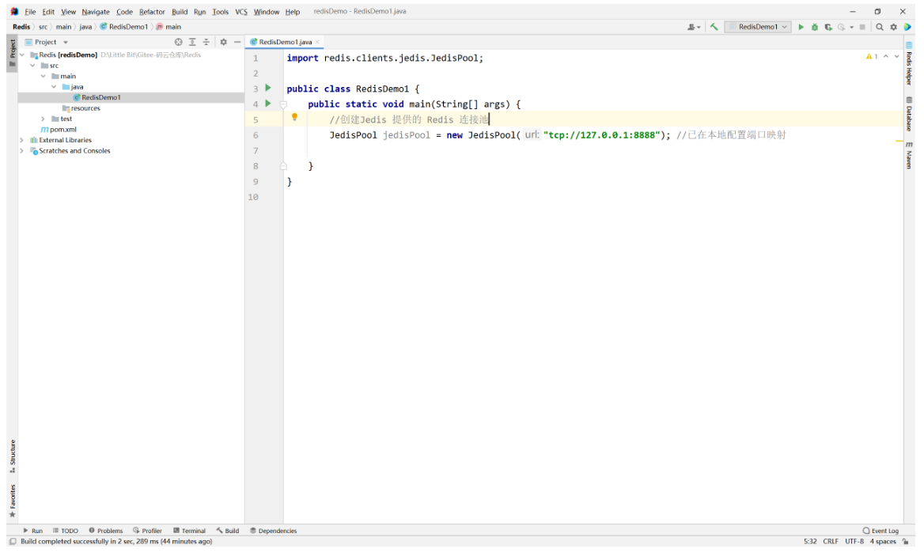Click the JetBrains toolbox icon at top right
This screenshot has width=924, height=560.
click(x=907, y=27)
